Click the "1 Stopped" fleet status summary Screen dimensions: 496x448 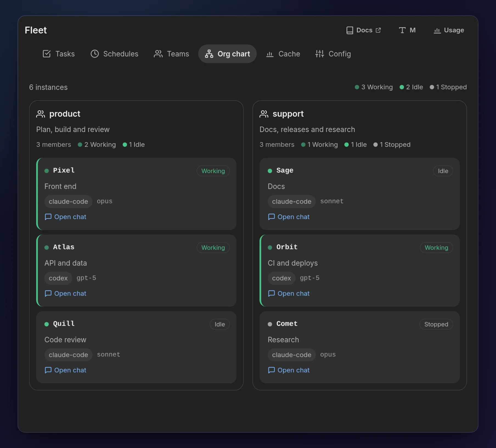tap(448, 87)
